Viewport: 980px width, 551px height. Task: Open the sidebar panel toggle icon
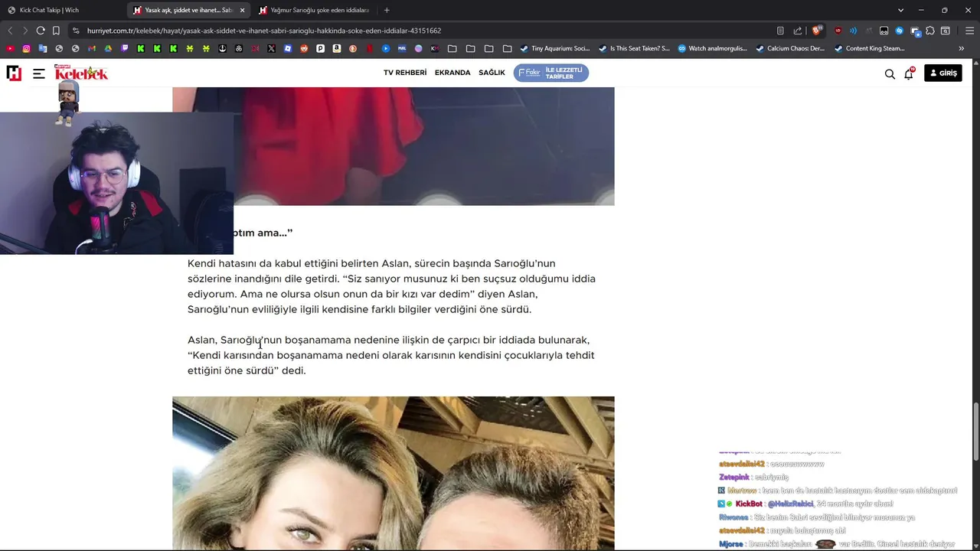(x=946, y=31)
